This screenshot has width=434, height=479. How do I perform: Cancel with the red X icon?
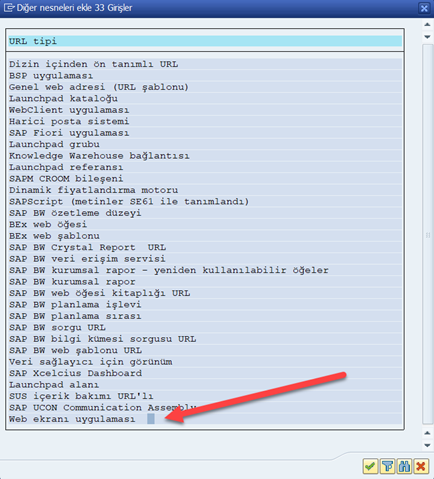(421, 466)
